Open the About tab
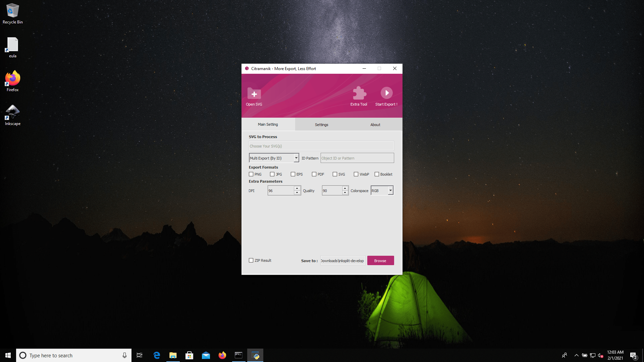Image resolution: width=644 pixels, height=362 pixels. 375,125
